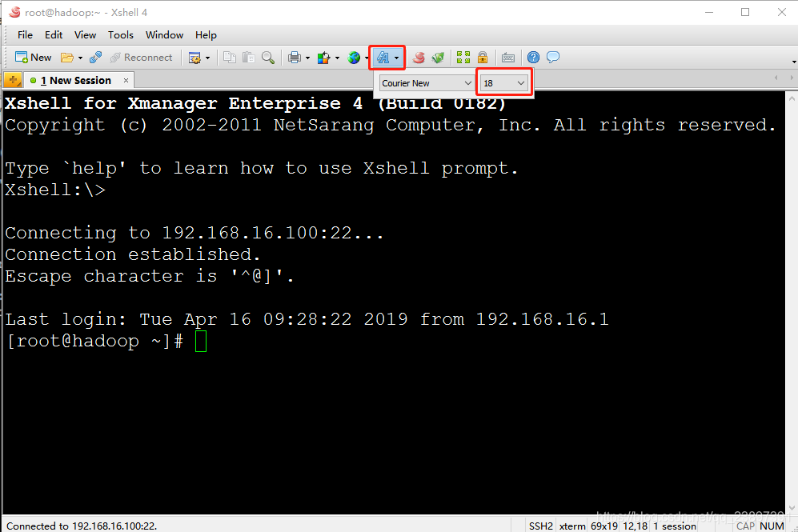Viewport: 798px width, 532px height.
Task: Toggle full screen with green arrows icon
Action: coord(463,58)
